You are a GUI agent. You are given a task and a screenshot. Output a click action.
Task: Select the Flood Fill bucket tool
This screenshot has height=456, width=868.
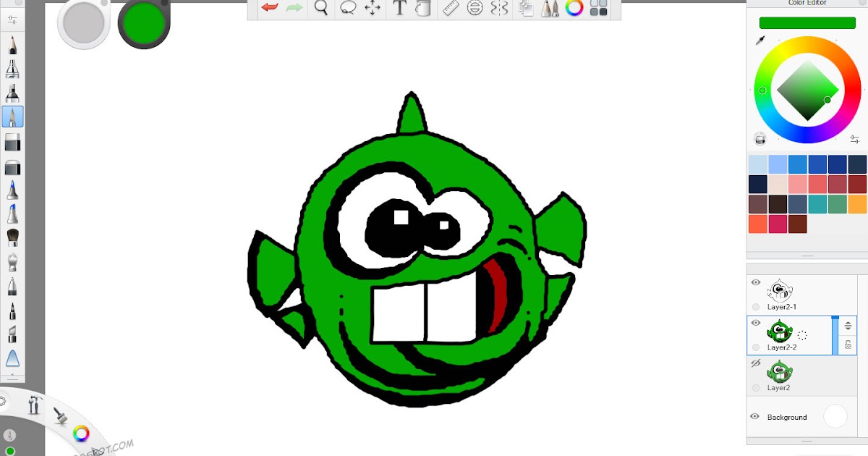point(423,8)
